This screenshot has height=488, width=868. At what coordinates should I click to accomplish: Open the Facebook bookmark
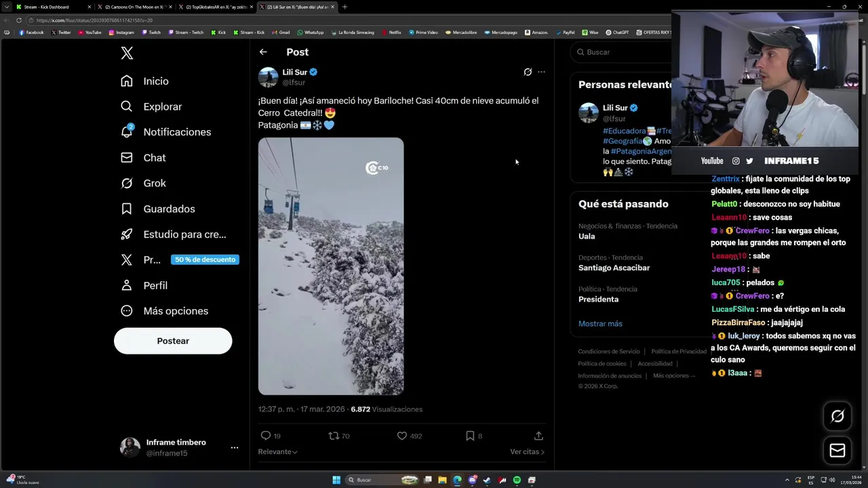pos(32,33)
